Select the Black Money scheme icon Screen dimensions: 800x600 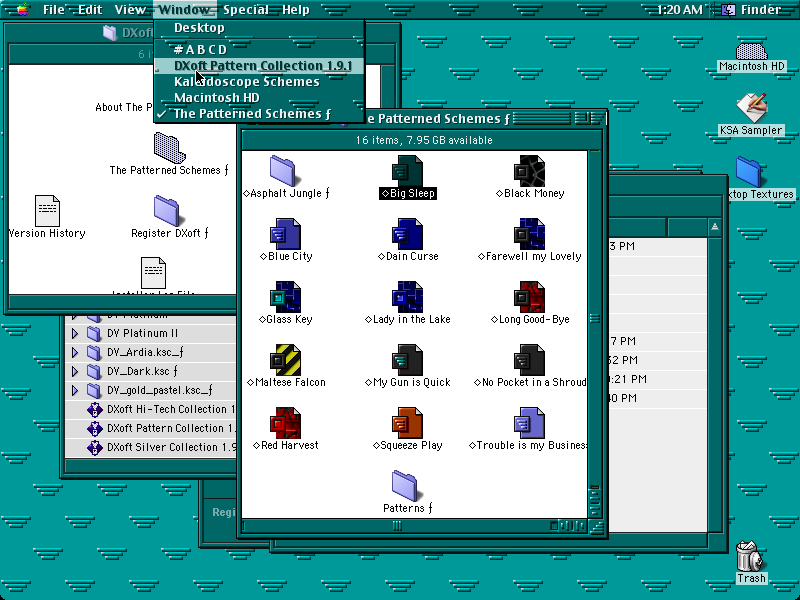529,171
